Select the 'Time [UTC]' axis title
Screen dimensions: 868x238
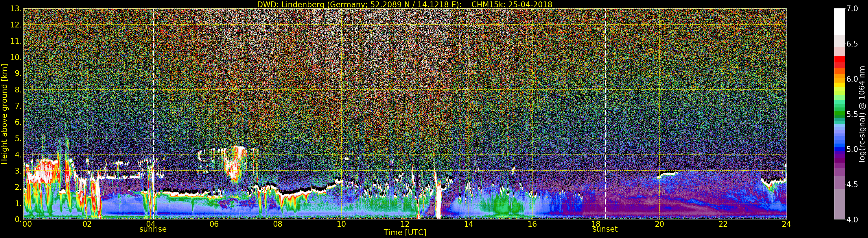tap(405, 233)
